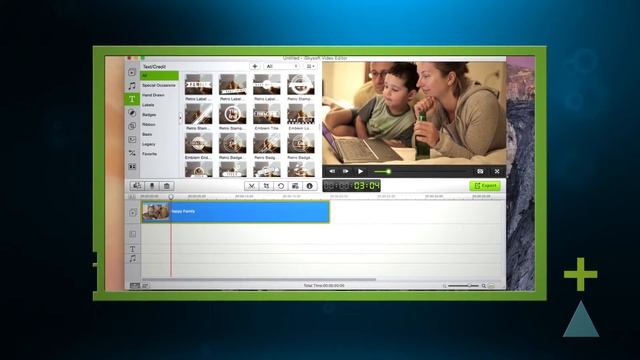Toggle the timeline snap icon beside ruler
The height and width of the screenshot is (360, 640).
point(132,197)
